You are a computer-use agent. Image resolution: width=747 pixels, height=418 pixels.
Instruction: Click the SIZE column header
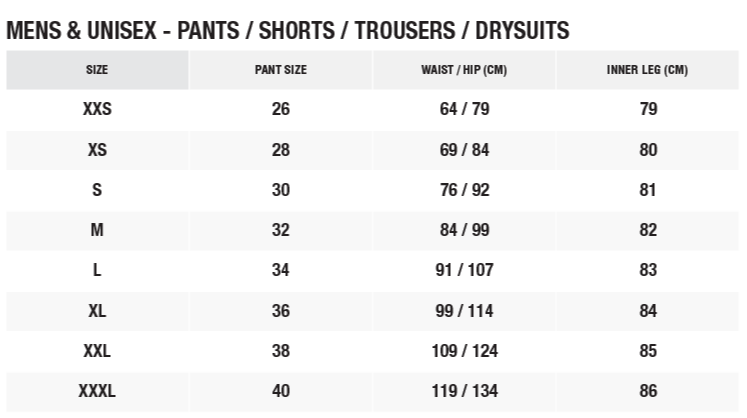97,70
